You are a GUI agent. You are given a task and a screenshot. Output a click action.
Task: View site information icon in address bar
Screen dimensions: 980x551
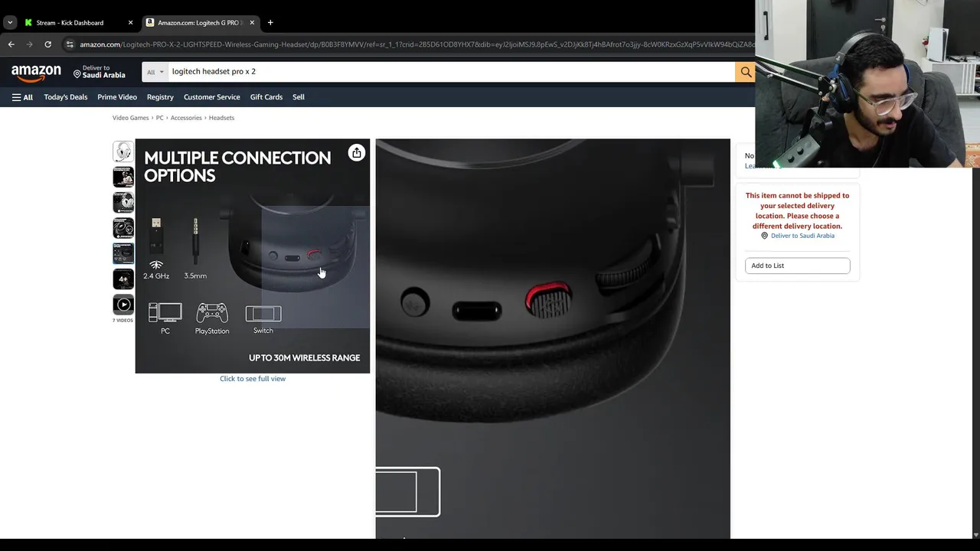[x=70, y=44]
